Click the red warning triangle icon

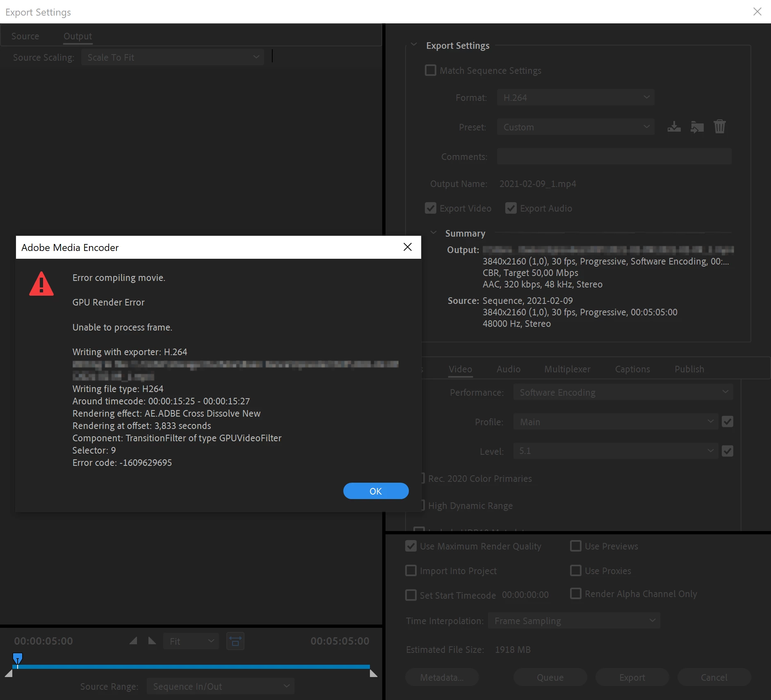(x=41, y=284)
